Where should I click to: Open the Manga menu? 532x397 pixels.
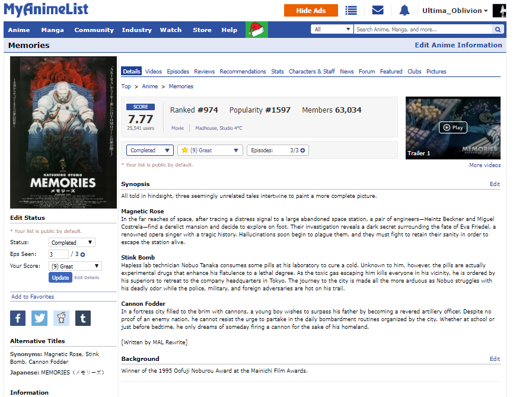tap(53, 30)
